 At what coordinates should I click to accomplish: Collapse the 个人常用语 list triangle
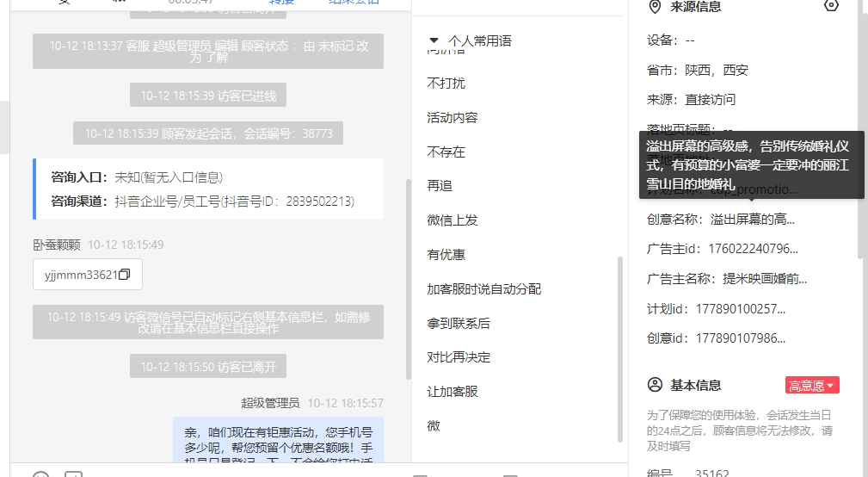pyautogui.click(x=434, y=40)
